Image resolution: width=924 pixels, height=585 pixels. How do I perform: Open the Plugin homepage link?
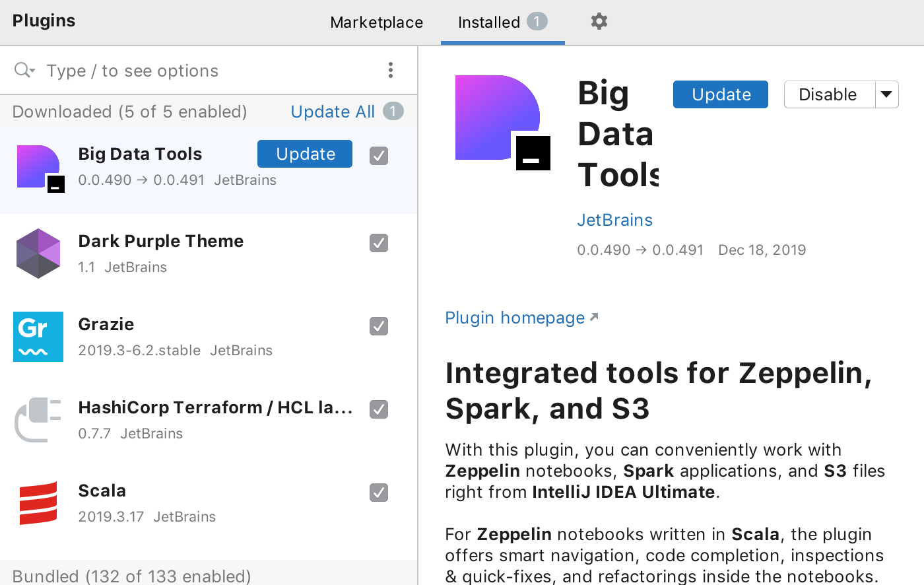click(515, 318)
